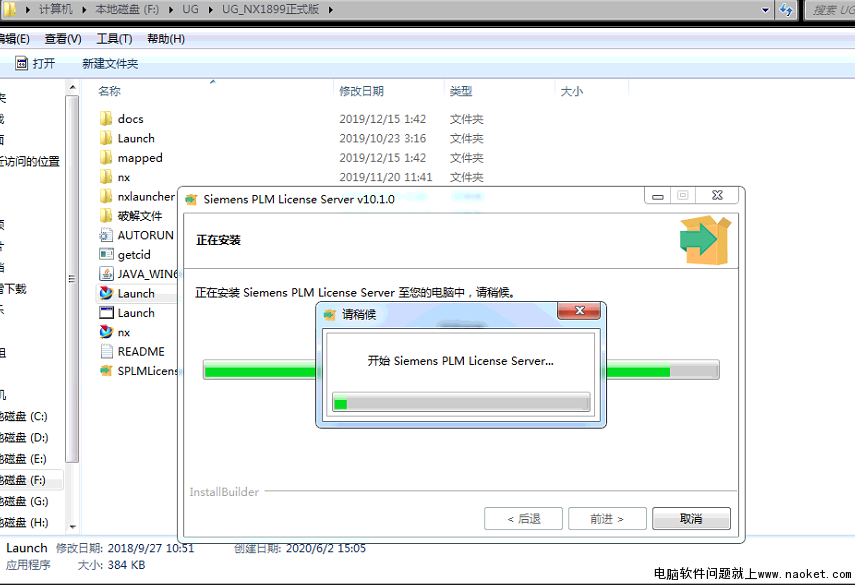Click the 打开 toolbar icon
The image size is (855, 585).
tap(21, 63)
